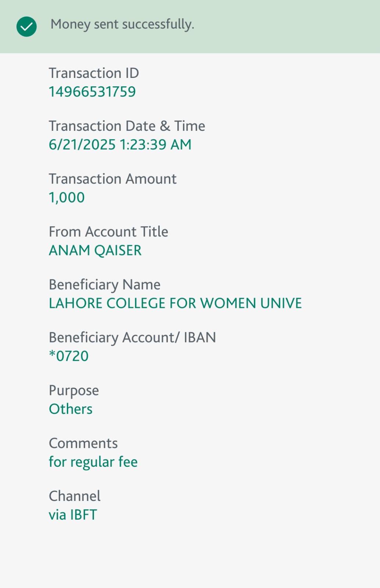
Task: Select the Comments label
Action: [83, 444]
